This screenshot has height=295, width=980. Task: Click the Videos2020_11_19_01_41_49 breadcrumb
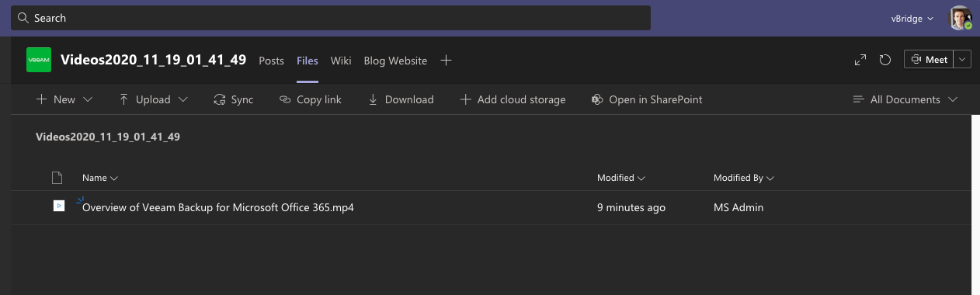(x=108, y=137)
